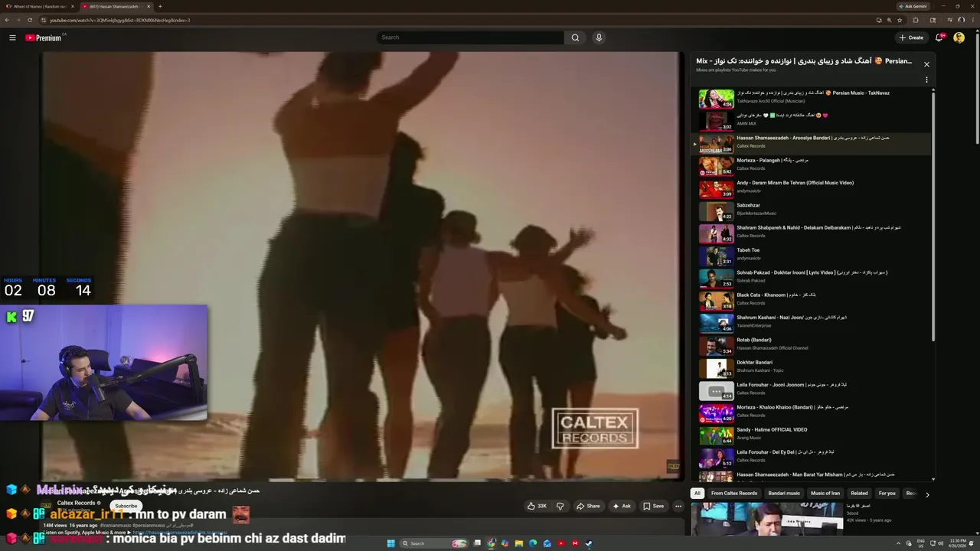Reload the page

[x=30, y=20]
